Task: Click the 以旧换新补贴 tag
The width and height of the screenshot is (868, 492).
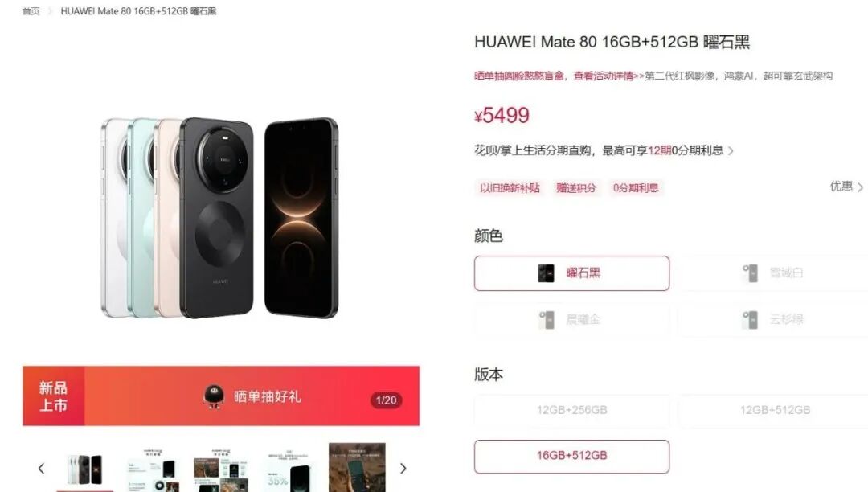Action: (x=510, y=187)
